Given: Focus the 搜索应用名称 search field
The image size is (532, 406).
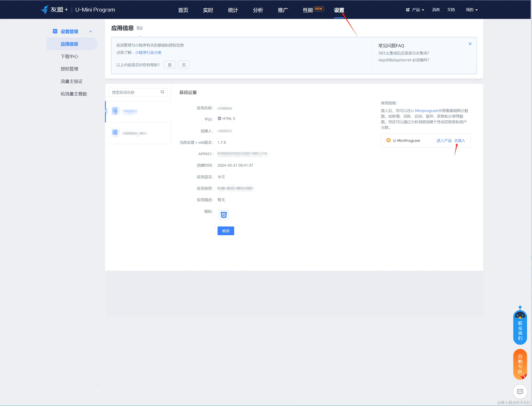Looking at the screenshot, I should [135, 92].
